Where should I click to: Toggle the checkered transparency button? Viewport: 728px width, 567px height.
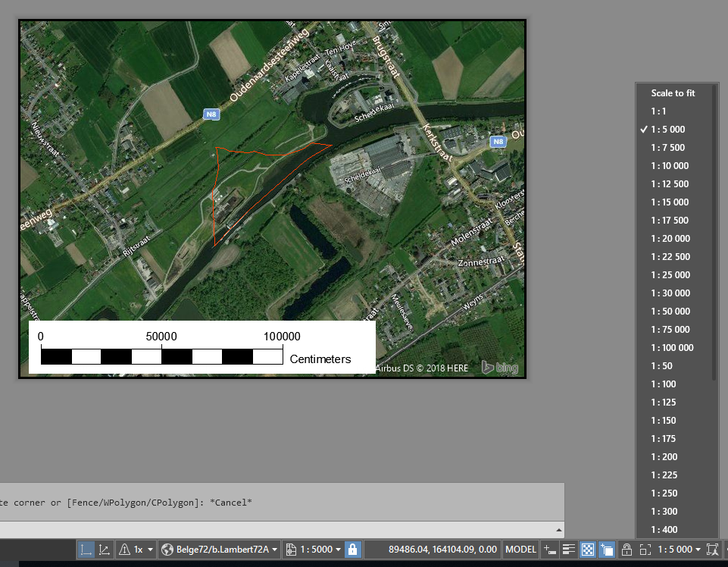coord(588,549)
